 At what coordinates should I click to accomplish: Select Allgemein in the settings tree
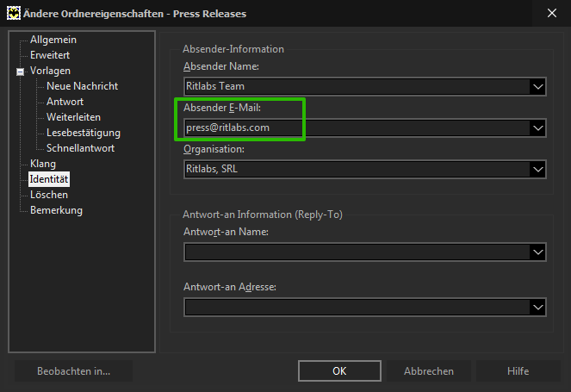(53, 40)
